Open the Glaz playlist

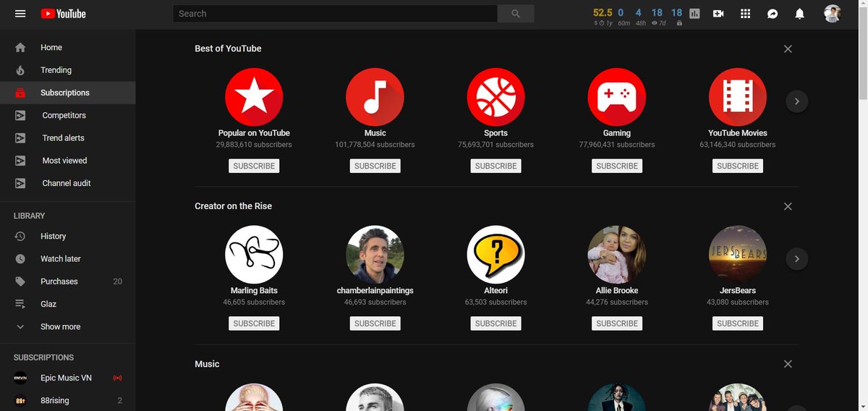67,304
